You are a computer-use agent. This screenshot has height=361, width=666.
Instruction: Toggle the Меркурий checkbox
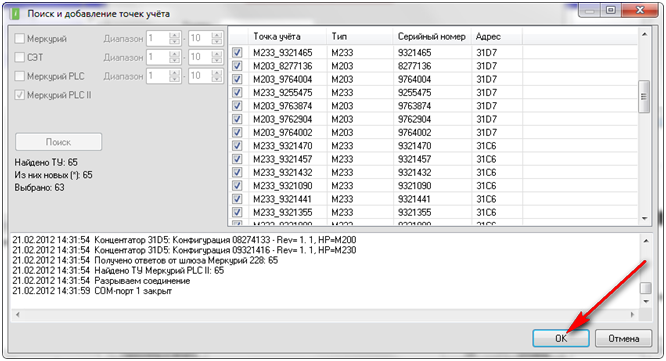[x=20, y=39]
